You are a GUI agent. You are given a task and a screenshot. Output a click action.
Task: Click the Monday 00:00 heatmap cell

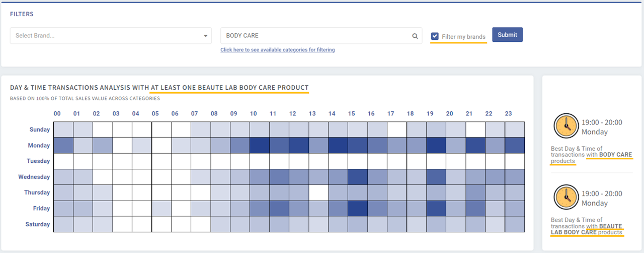63,145
